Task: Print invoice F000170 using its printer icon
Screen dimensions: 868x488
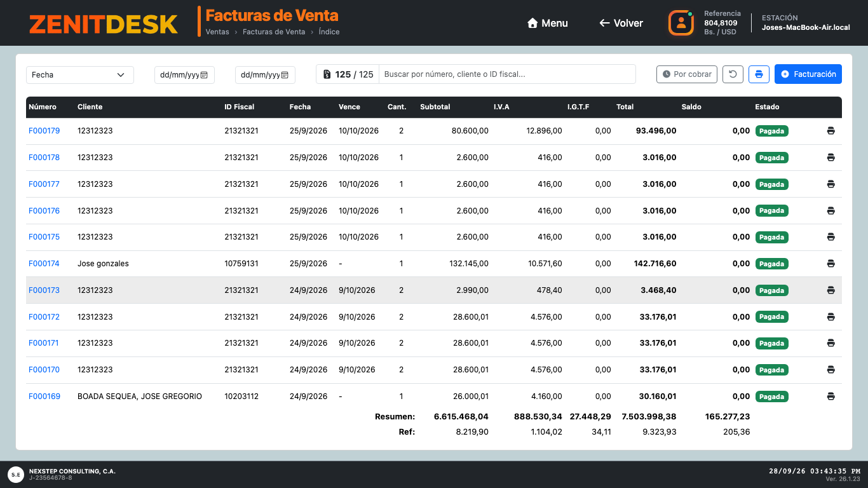Action: (x=831, y=370)
